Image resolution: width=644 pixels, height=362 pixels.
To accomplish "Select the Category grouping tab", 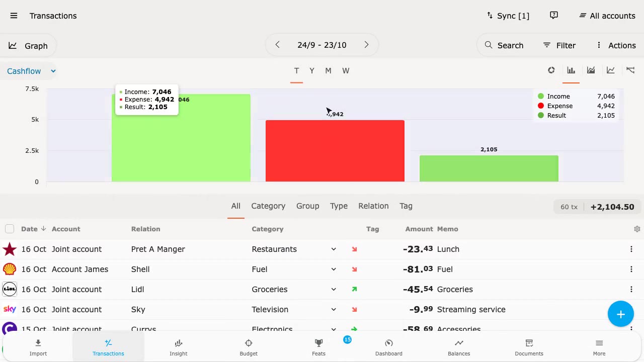I will click(268, 206).
